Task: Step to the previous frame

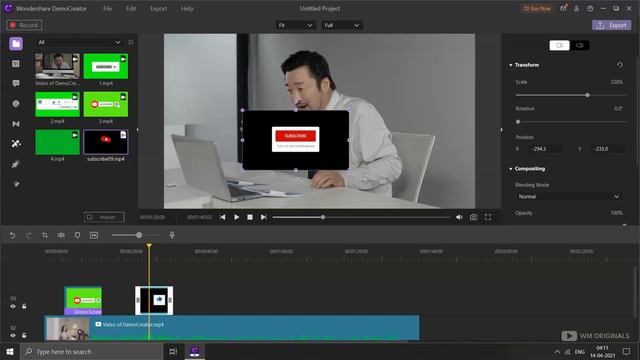Action: click(222, 218)
